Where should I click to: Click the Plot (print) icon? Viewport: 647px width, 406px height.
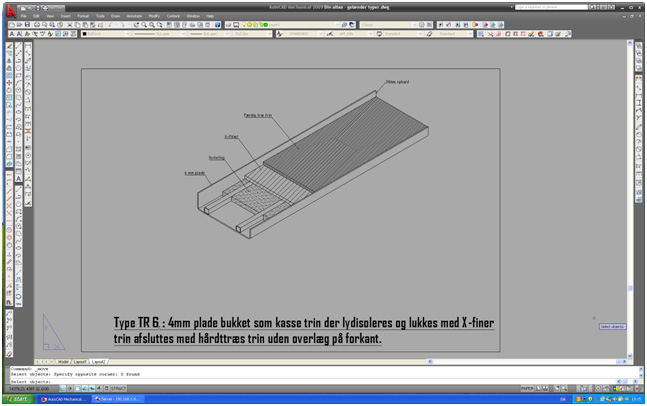tap(37, 25)
